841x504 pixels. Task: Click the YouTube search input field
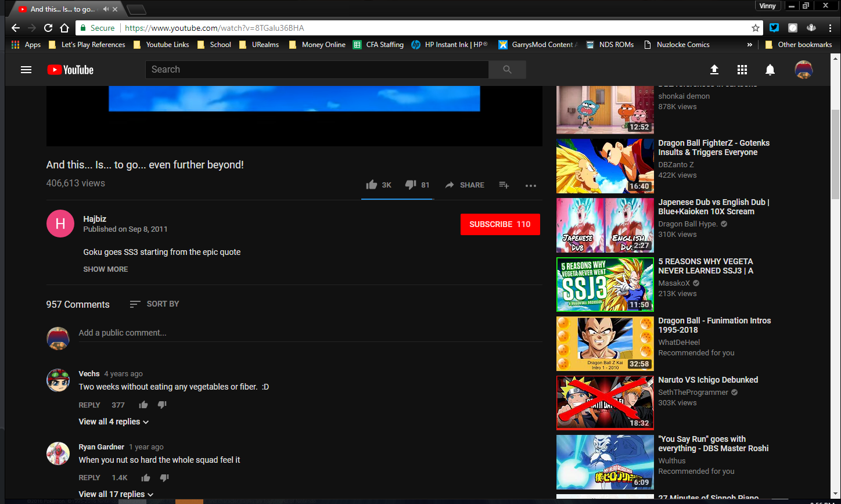pyautogui.click(x=317, y=70)
